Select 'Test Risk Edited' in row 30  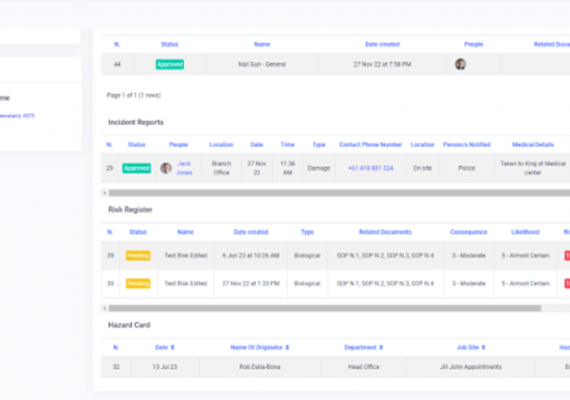(185, 284)
